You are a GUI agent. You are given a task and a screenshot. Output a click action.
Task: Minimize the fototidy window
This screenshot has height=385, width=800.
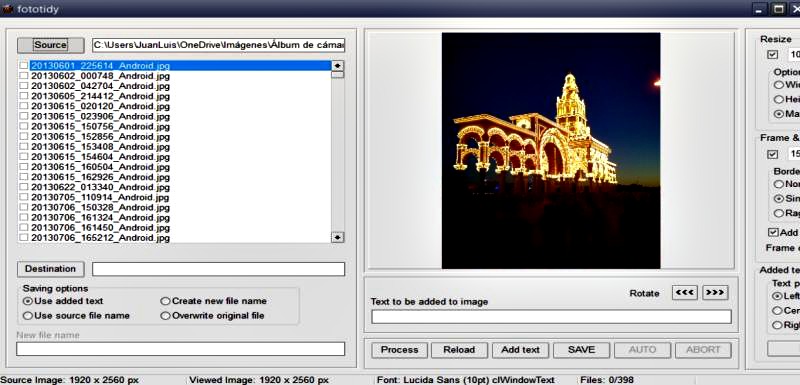point(760,9)
